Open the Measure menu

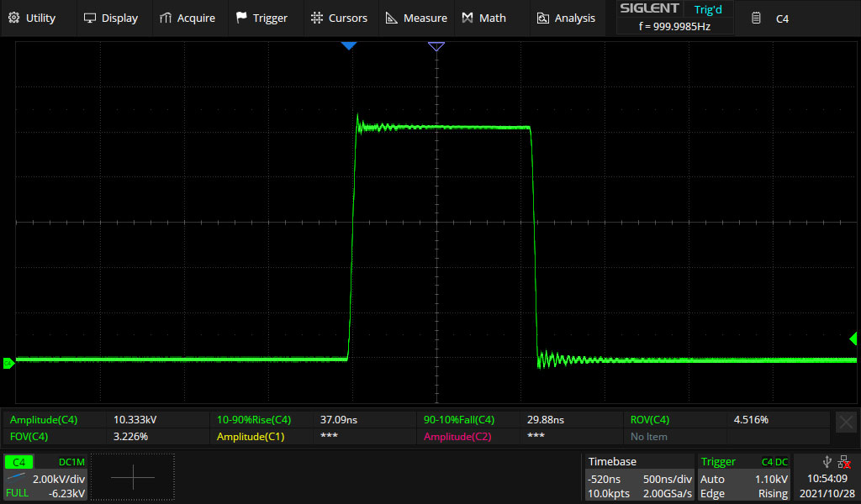click(416, 18)
